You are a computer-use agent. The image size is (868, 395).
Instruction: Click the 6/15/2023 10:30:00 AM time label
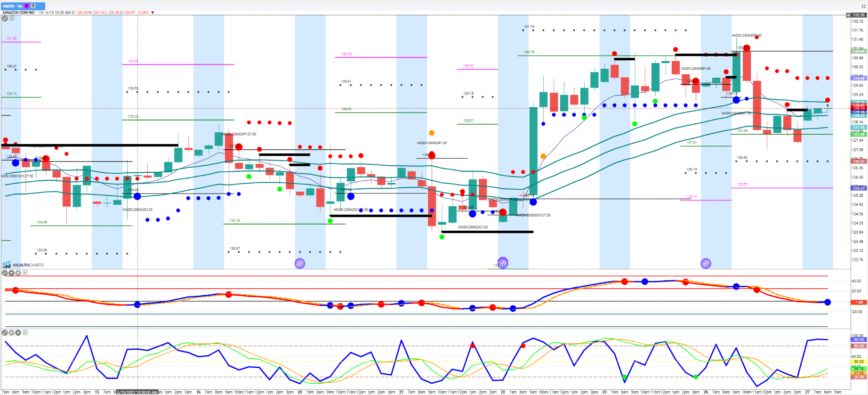coord(137,392)
